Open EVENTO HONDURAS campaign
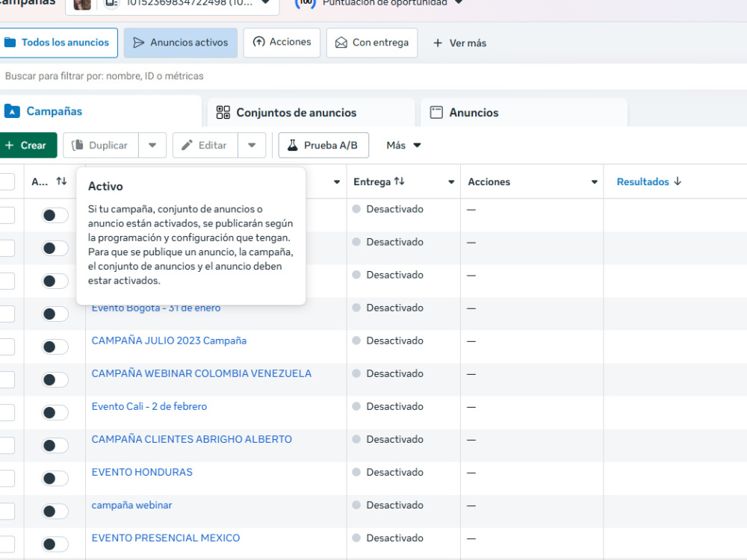 click(x=142, y=473)
